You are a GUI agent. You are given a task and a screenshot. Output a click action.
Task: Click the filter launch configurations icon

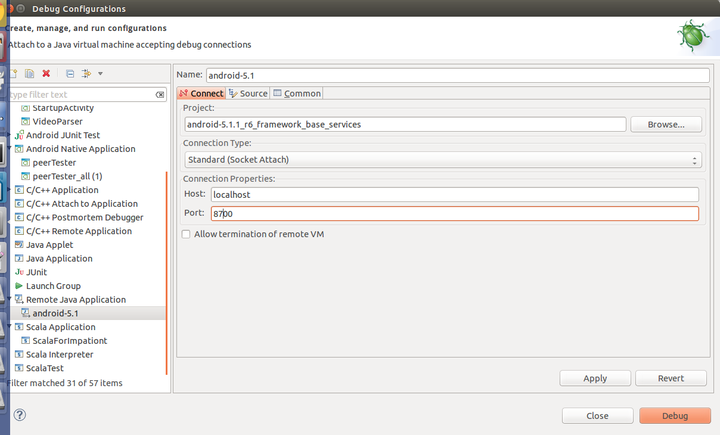point(86,74)
